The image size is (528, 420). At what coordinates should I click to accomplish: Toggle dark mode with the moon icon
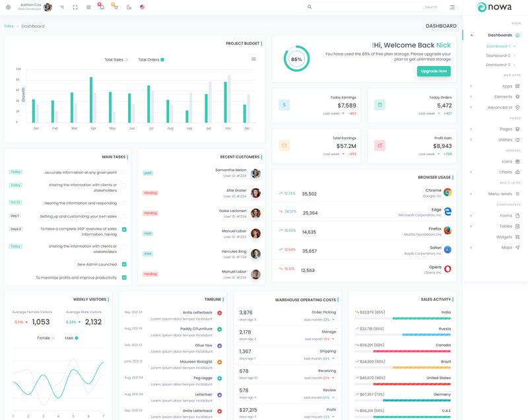click(x=129, y=7)
